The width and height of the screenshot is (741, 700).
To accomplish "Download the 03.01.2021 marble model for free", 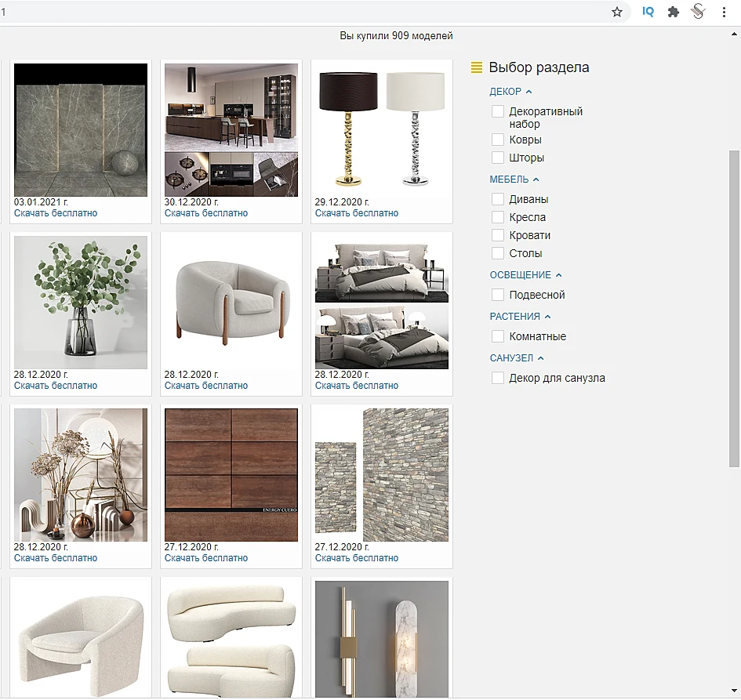I will click(x=56, y=213).
